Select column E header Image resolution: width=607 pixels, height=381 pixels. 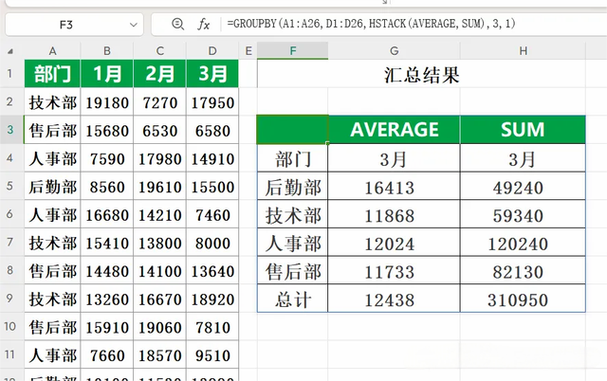point(248,51)
